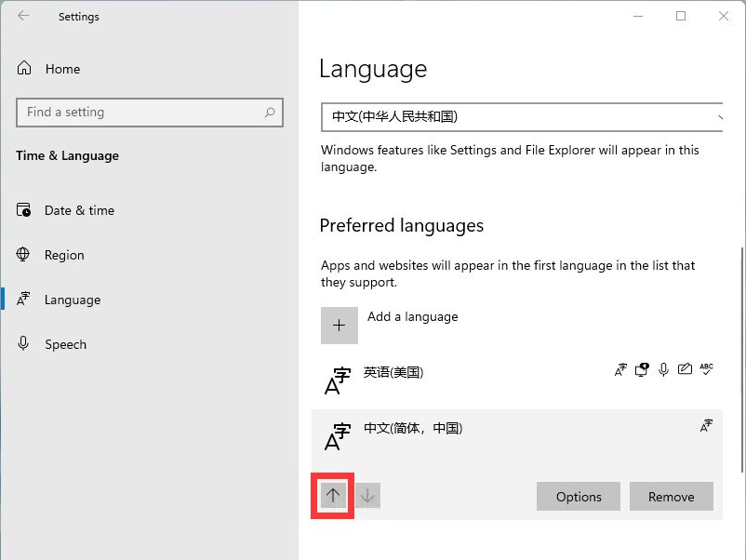Click the back arrow in Settings header
The width and height of the screenshot is (746, 560).
click(x=23, y=16)
